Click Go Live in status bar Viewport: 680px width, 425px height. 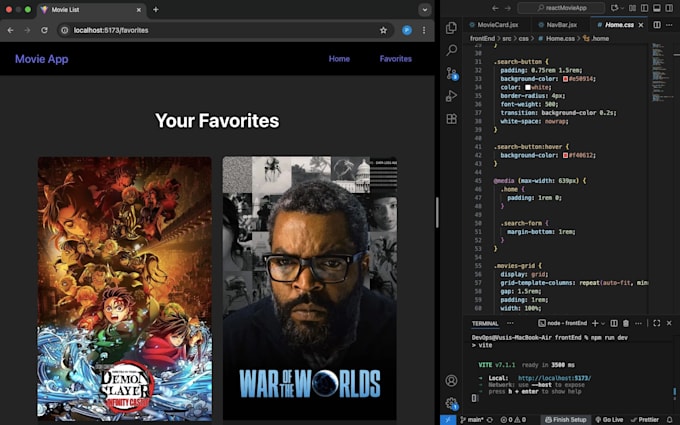[609, 420]
